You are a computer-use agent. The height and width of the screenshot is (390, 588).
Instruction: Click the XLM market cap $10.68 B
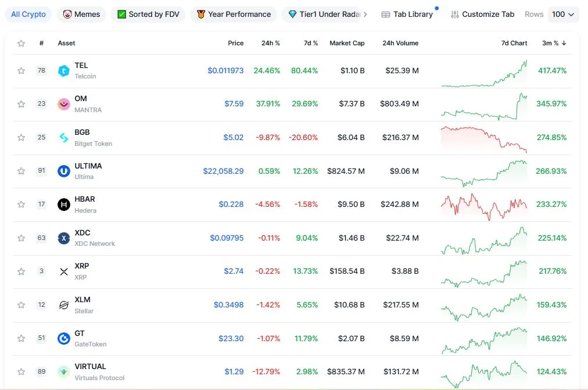pyautogui.click(x=349, y=305)
